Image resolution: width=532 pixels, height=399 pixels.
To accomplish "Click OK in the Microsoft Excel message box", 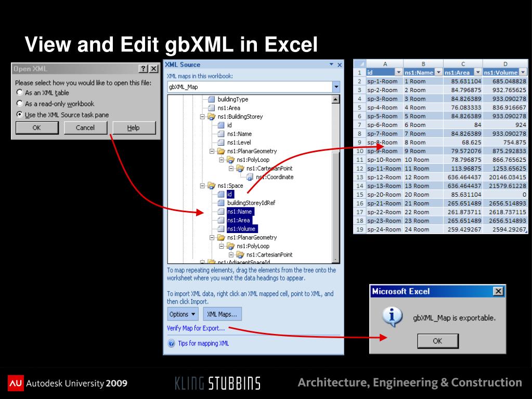I will [x=438, y=341].
